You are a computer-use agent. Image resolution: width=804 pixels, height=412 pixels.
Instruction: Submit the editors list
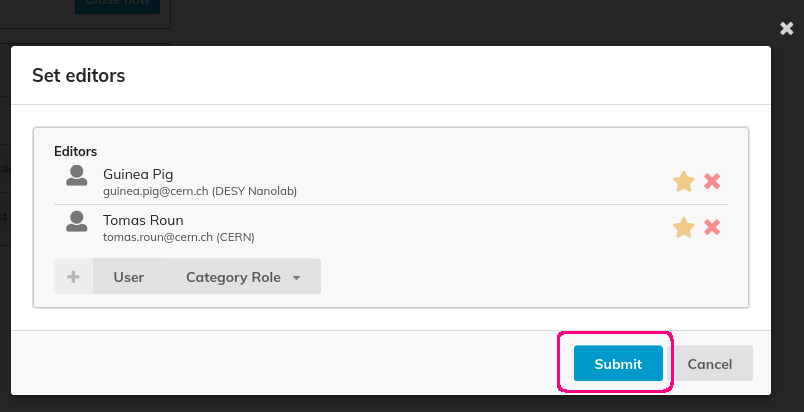[x=618, y=363]
